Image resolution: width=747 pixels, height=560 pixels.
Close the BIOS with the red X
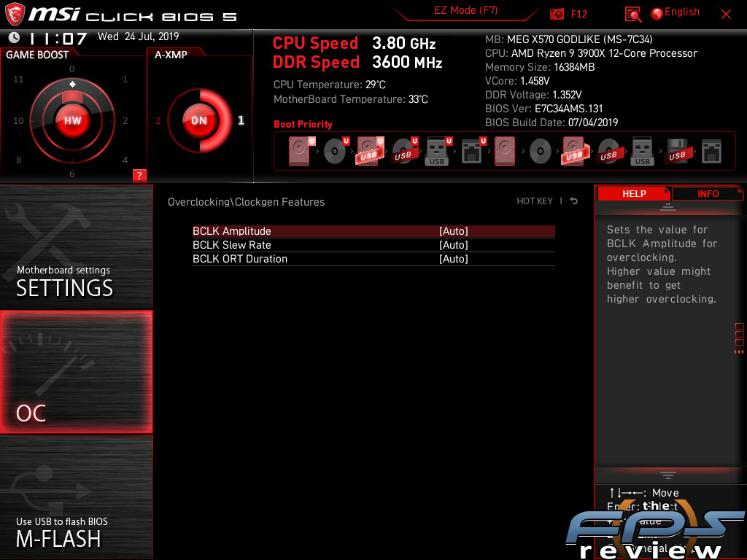tap(726, 15)
